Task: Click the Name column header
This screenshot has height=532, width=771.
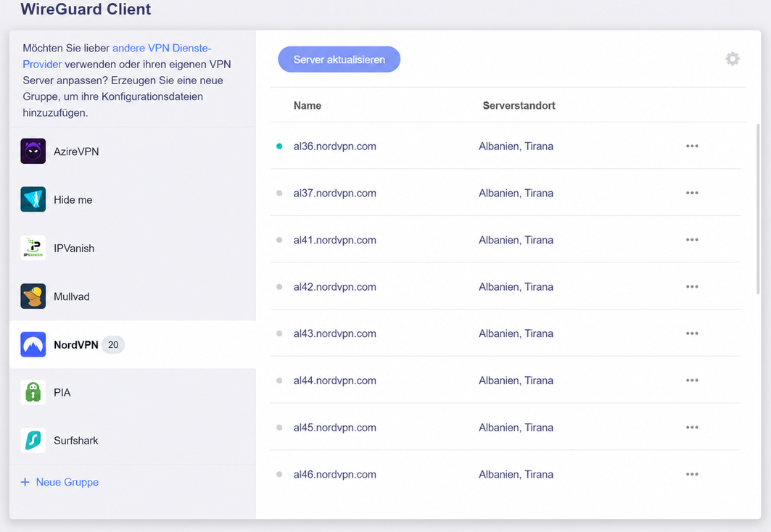Action: 308,106
